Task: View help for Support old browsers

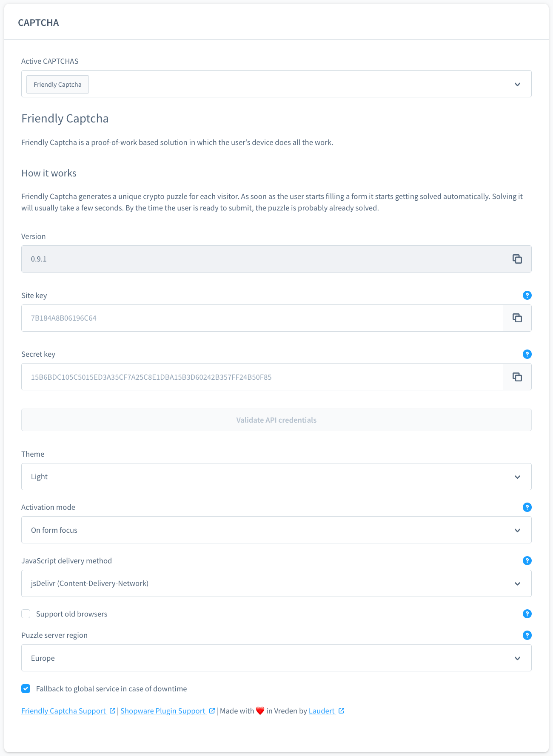Action: click(527, 614)
